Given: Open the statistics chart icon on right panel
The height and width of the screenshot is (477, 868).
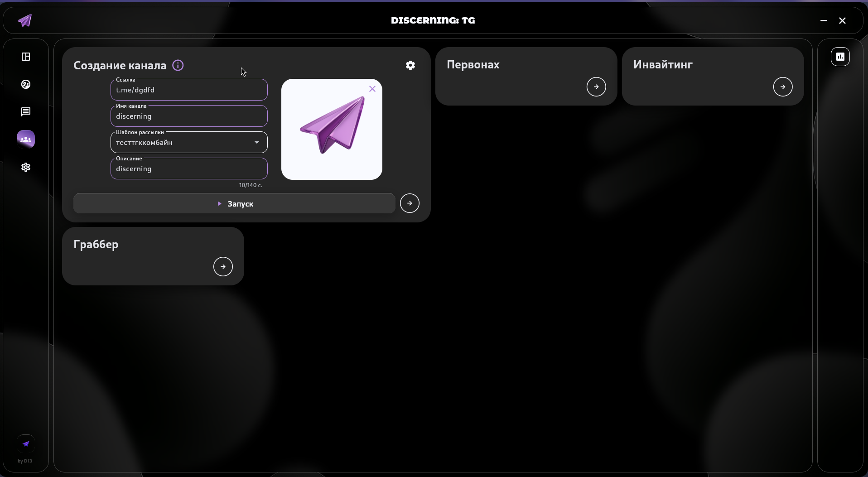Looking at the screenshot, I should [840, 57].
